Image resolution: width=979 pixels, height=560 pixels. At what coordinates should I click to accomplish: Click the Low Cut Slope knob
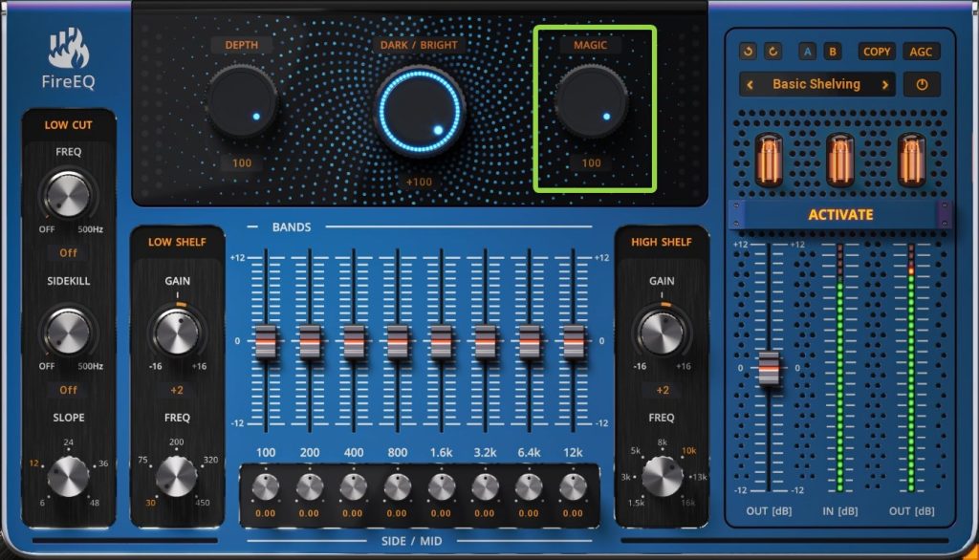tap(68, 475)
